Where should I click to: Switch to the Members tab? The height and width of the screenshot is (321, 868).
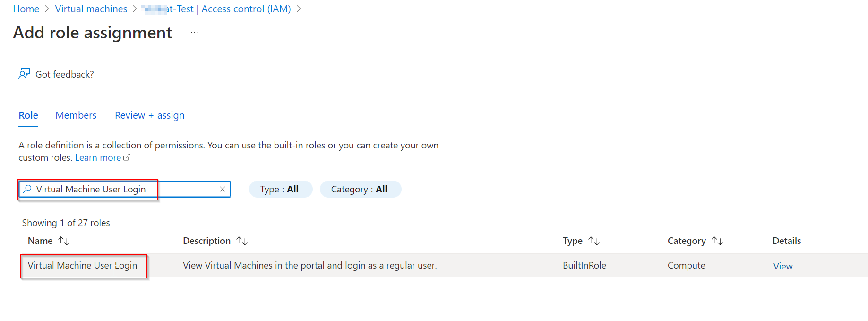coord(76,115)
